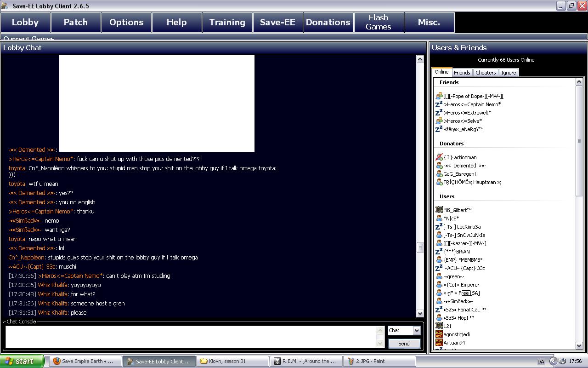Image resolution: width=588 pixels, height=368 pixels.
Task: Open Firefox Save Empire Earth taskbar item
Action: [x=85, y=361]
